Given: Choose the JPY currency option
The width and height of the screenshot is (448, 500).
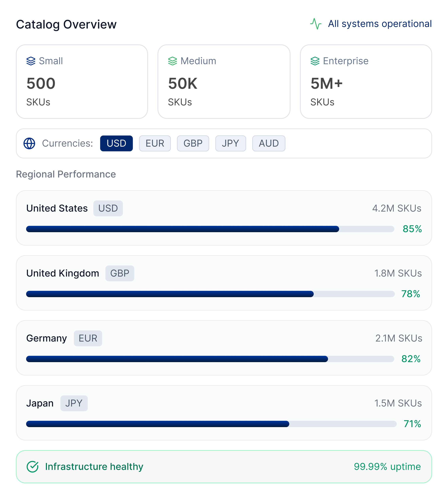Looking at the screenshot, I should (x=230, y=143).
